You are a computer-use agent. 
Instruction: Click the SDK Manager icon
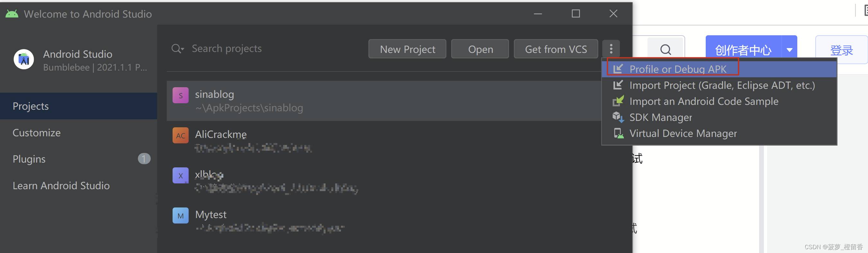point(618,117)
